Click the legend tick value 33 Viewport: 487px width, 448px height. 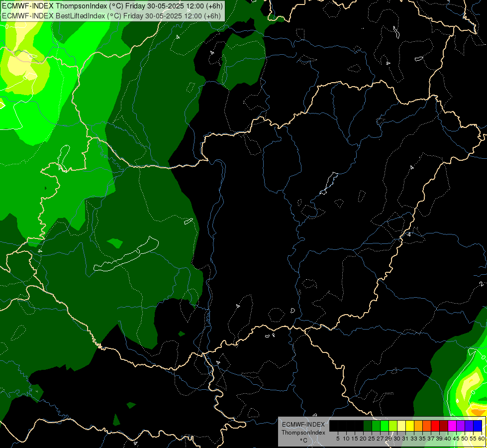(414, 439)
